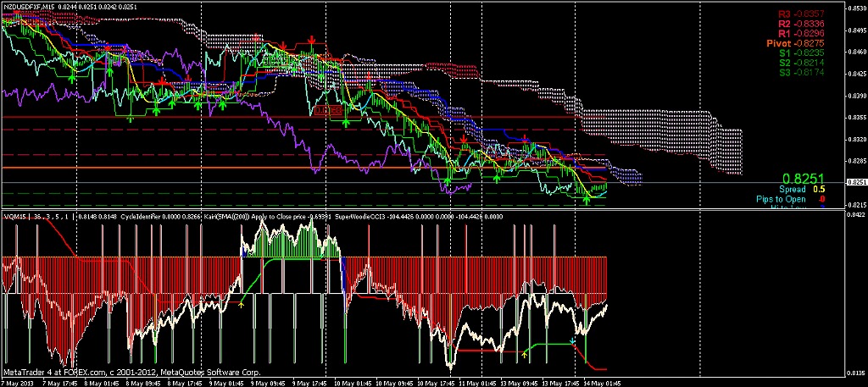Select the S1 -0.8235 support label

point(802,53)
